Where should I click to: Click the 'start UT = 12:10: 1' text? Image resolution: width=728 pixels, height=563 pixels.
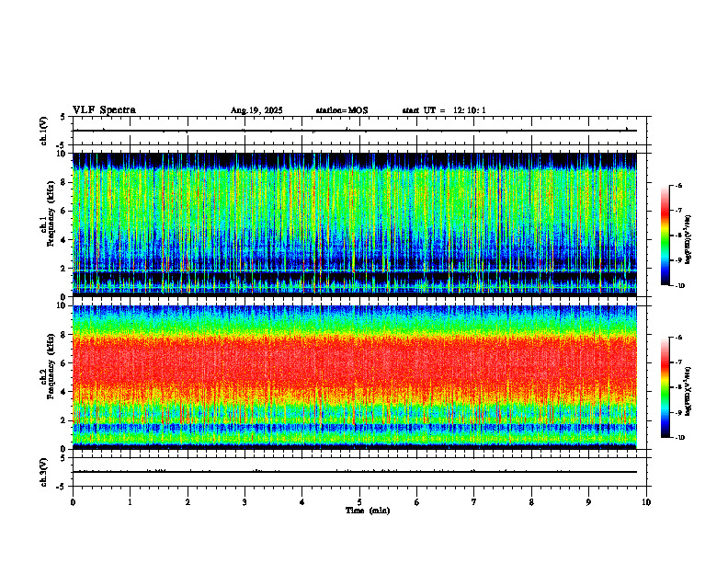pos(444,110)
